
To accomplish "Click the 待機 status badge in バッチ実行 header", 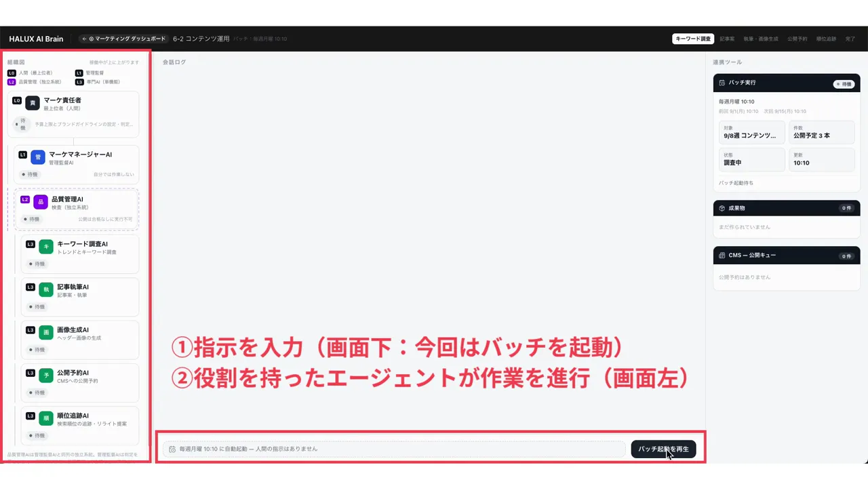I will (x=844, y=84).
